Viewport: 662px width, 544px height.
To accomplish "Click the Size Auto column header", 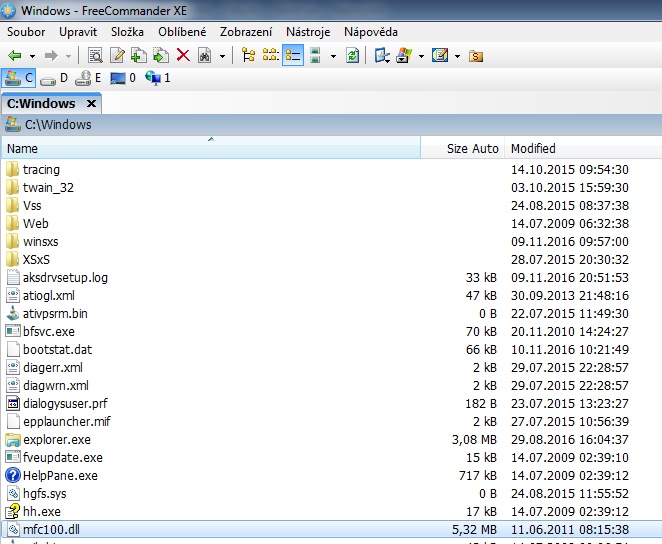I will pos(472,148).
